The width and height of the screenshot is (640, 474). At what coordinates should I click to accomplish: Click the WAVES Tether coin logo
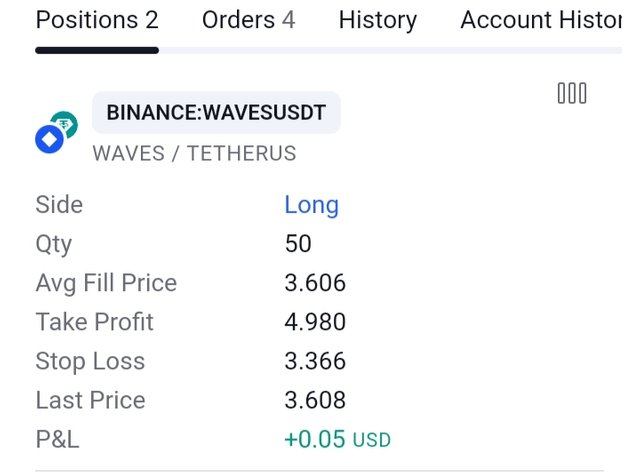point(57,132)
